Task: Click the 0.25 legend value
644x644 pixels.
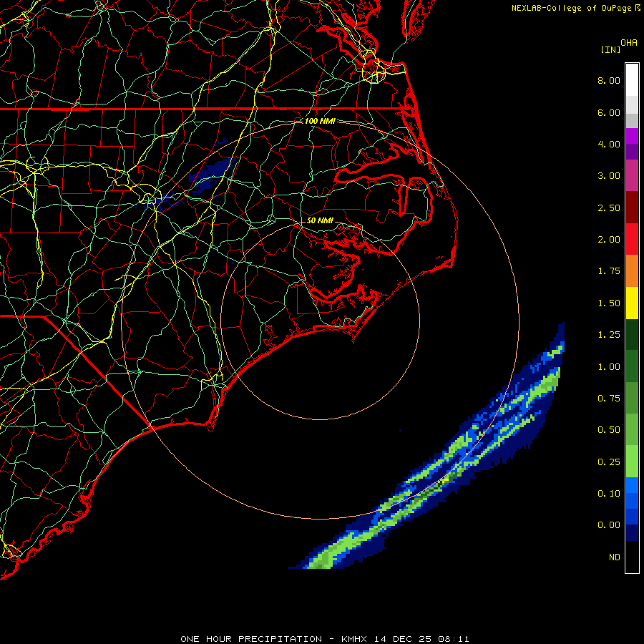Action: tap(609, 462)
